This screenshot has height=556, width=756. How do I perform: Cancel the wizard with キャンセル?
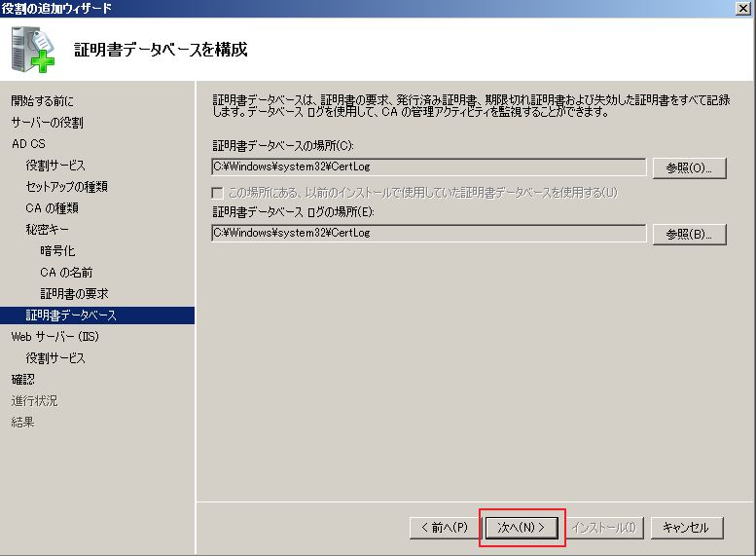(687, 528)
